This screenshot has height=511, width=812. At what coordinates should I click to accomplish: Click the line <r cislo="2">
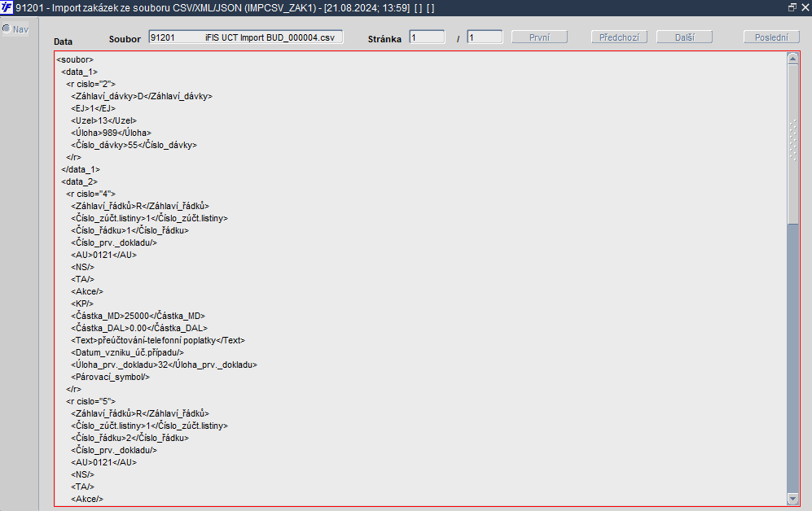pyautogui.click(x=90, y=84)
